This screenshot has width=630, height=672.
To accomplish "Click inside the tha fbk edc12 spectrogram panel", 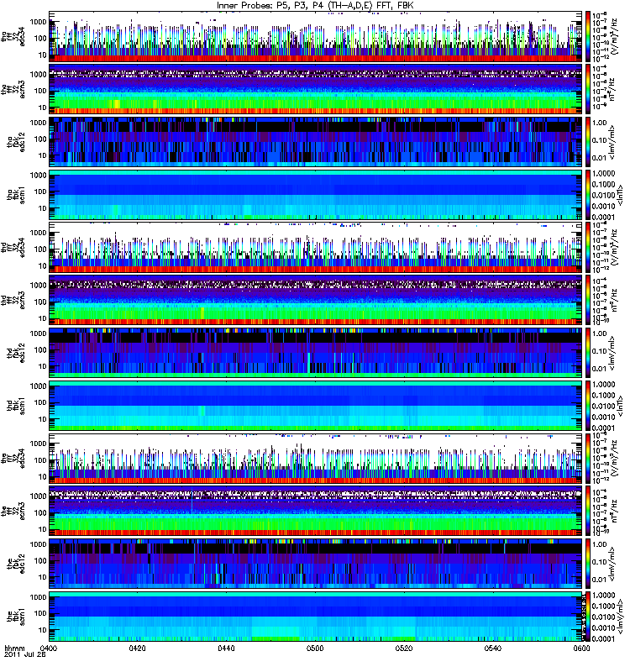I will [315, 142].
